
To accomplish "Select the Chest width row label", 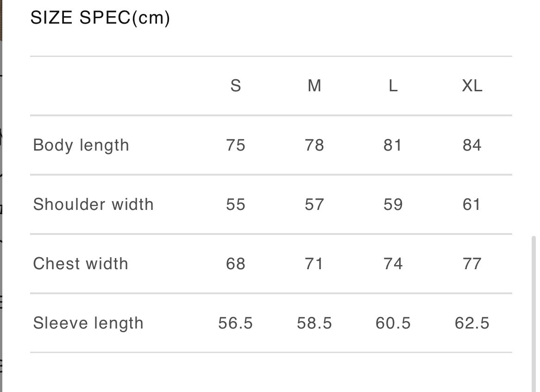I will coord(81,264).
